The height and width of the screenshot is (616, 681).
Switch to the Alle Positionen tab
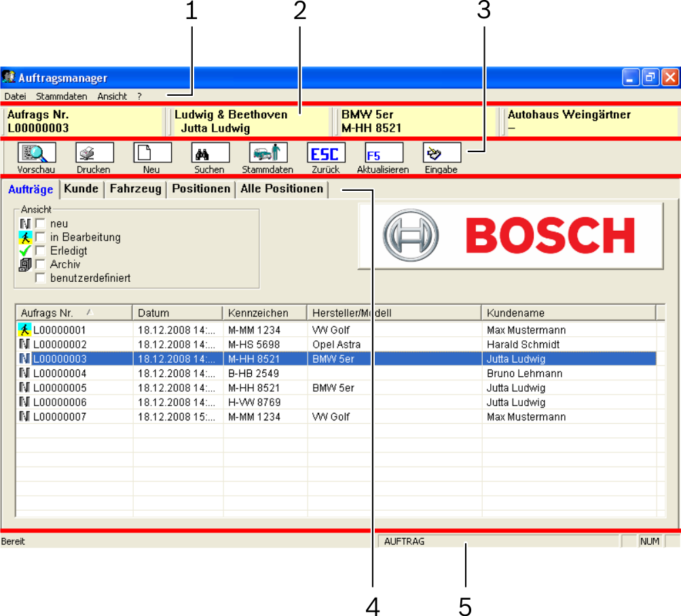(x=282, y=189)
